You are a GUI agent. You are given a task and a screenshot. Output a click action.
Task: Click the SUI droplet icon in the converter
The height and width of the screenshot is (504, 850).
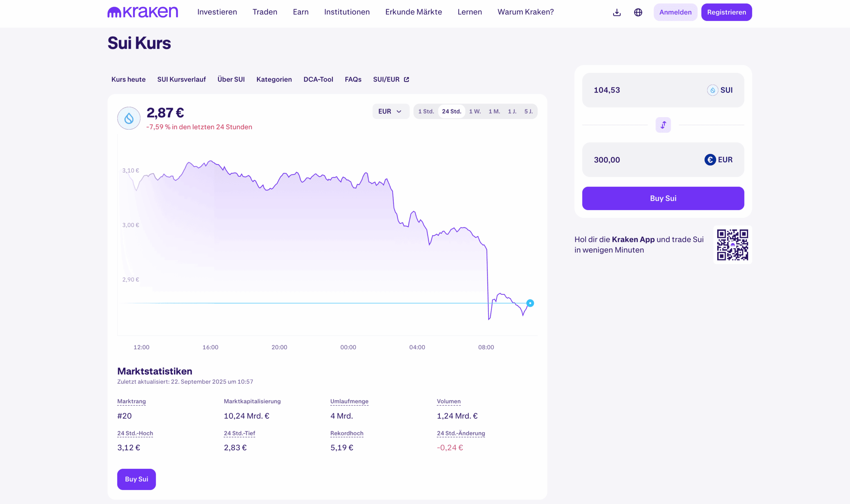712,90
